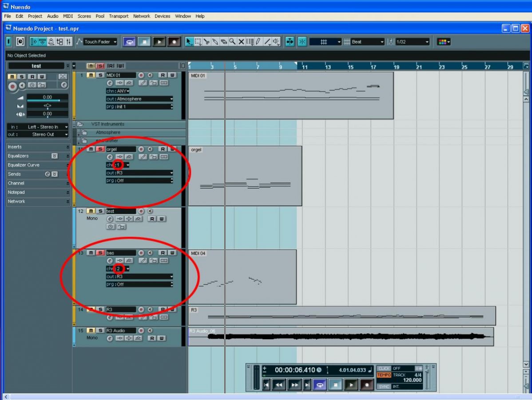Open out: R3 dropdown on orgel track
Image resolution: width=532 pixels, height=400 pixels.
coord(139,172)
